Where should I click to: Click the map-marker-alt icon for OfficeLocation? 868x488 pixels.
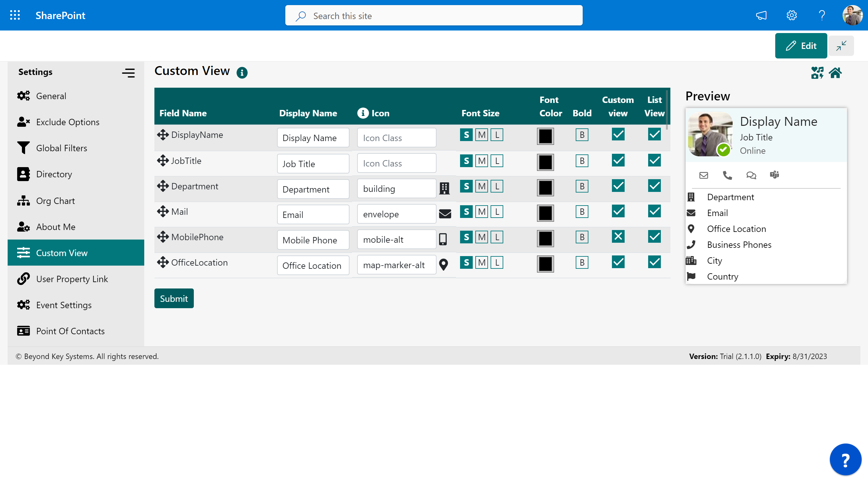click(444, 265)
